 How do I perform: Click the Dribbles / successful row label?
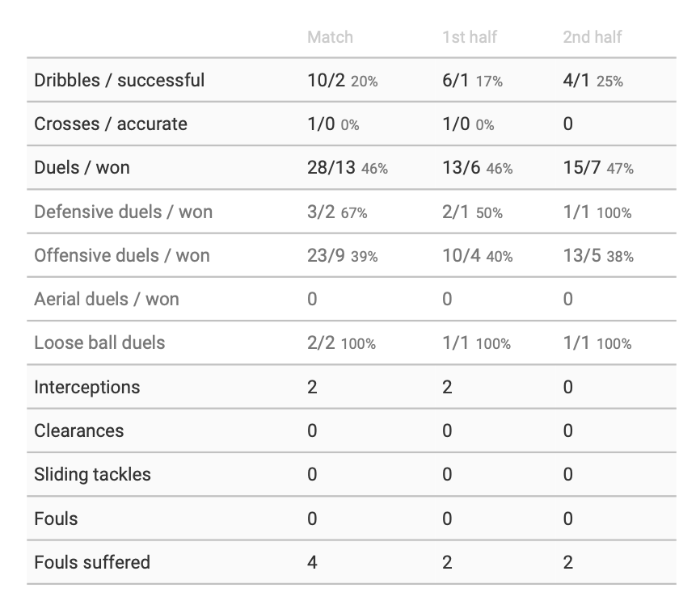click(x=119, y=80)
